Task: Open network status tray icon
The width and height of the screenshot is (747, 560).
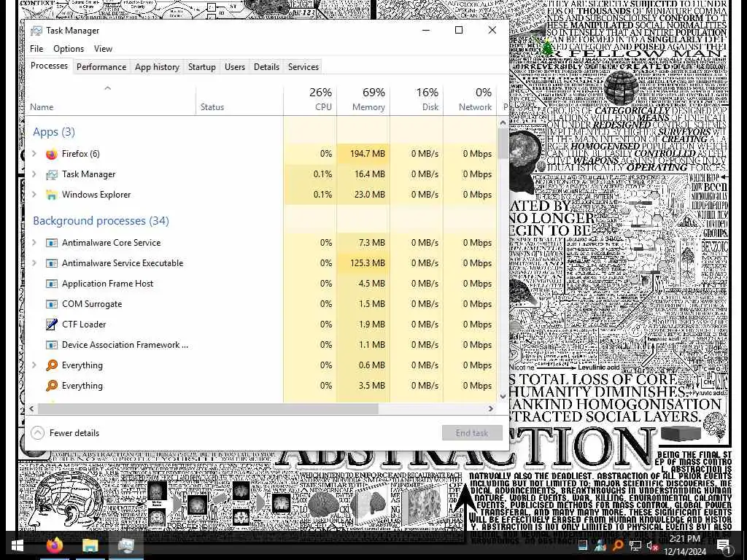Action: point(635,546)
